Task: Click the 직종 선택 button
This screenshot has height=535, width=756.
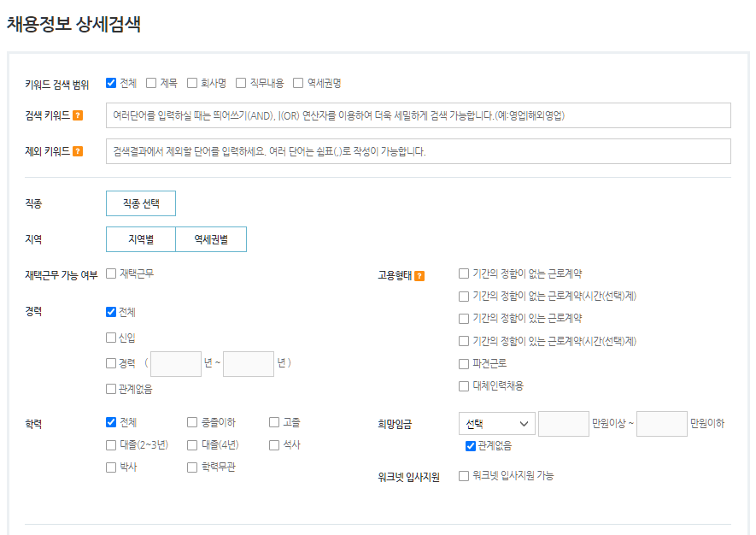Action: coord(141,203)
